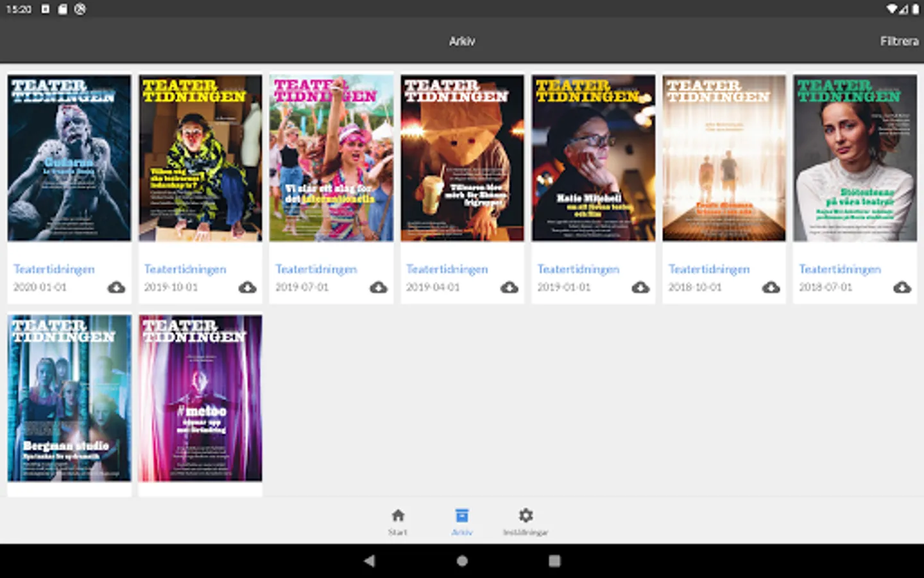Open the Katie Mitchell cover from 2019-01-01
The height and width of the screenshot is (578, 924).
[x=594, y=158]
